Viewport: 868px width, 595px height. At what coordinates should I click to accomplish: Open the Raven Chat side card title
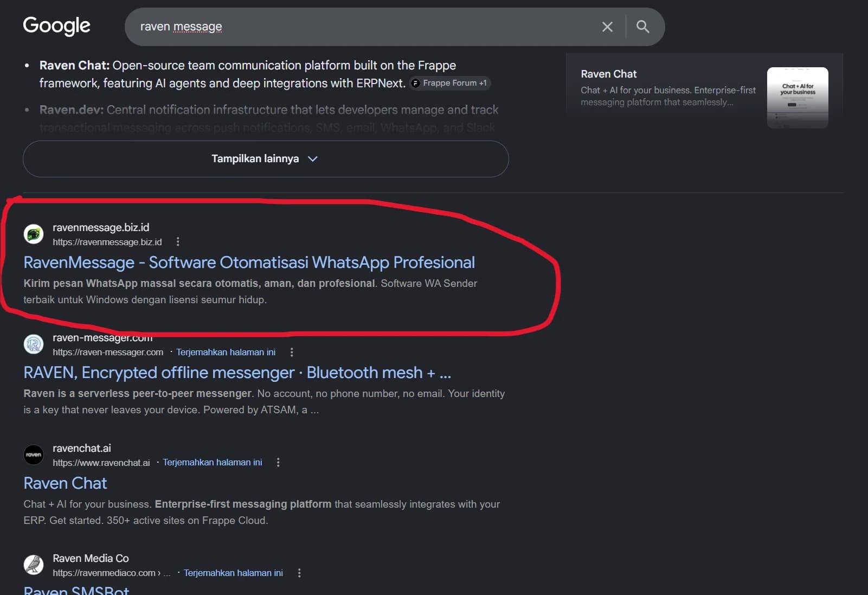point(609,74)
